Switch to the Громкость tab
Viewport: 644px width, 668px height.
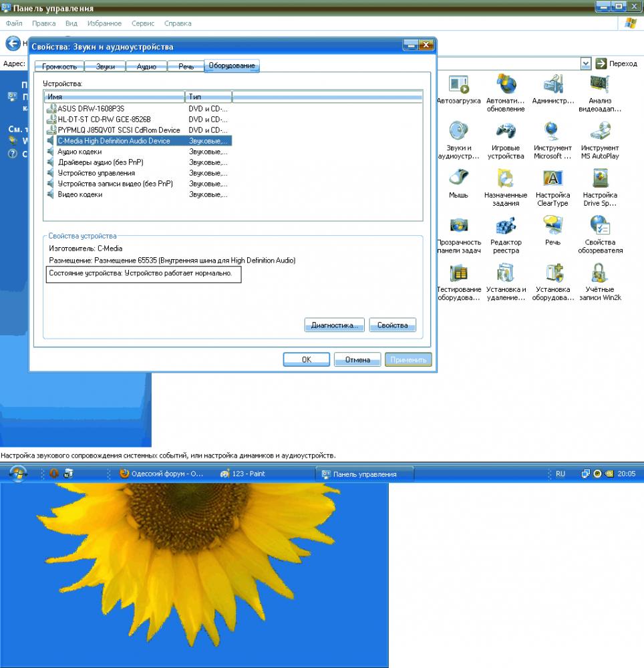[x=59, y=66]
